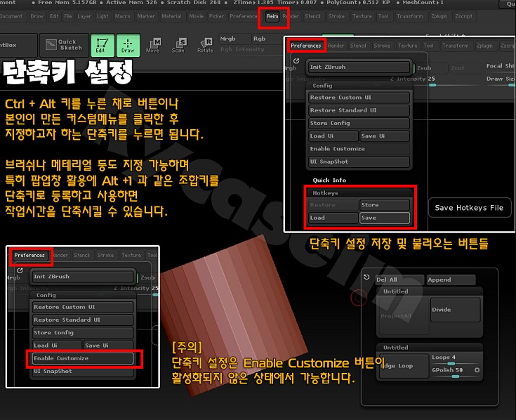The width and height of the screenshot is (516, 420).
Task: Toggle Zcut in the Hotkeys inset
Action: (463, 68)
